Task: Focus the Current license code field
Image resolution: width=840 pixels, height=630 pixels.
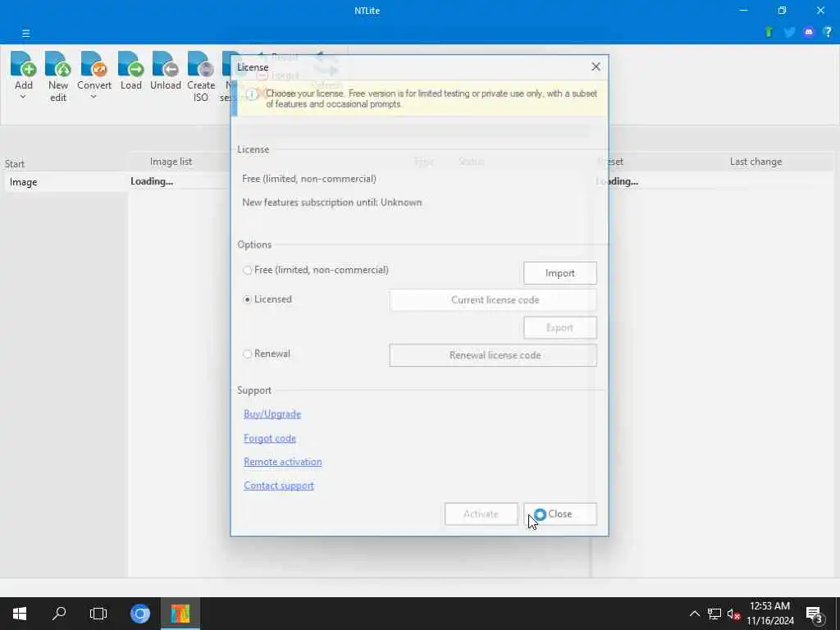Action: pos(493,300)
